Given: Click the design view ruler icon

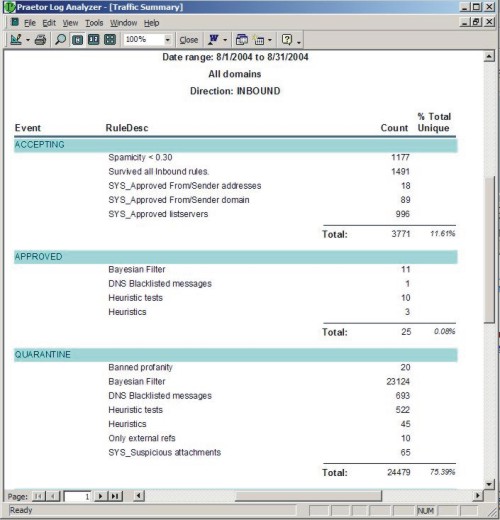Looking at the screenshot, I should click(16, 40).
